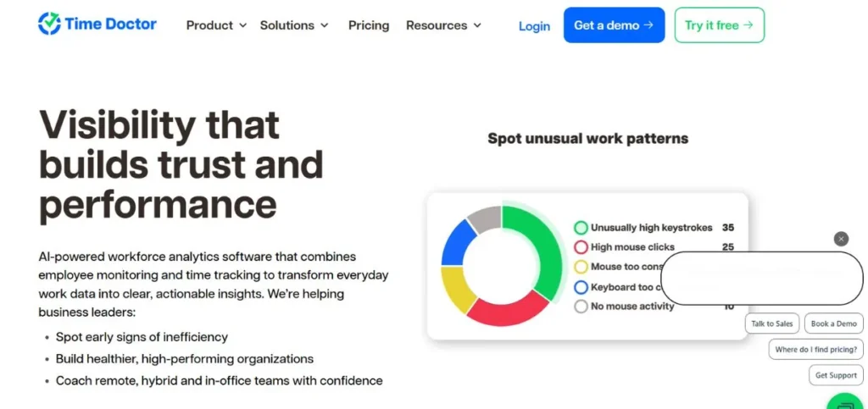Click green circle beside Unusually high keystrokes

(x=581, y=228)
